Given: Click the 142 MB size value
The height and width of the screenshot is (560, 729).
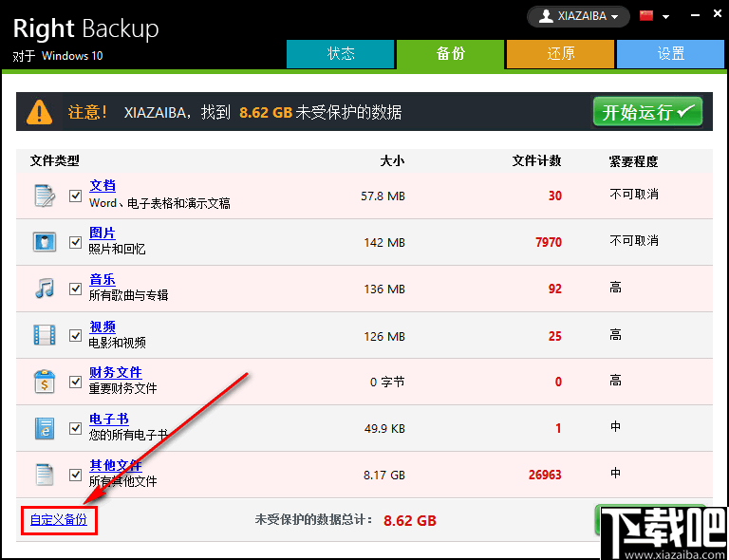Looking at the screenshot, I should point(384,243).
